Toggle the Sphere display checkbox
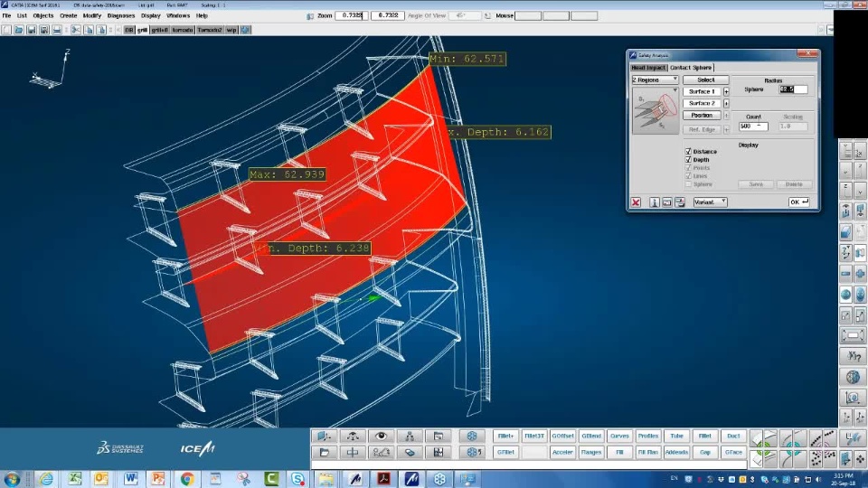The image size is (868, 488). 688,184
